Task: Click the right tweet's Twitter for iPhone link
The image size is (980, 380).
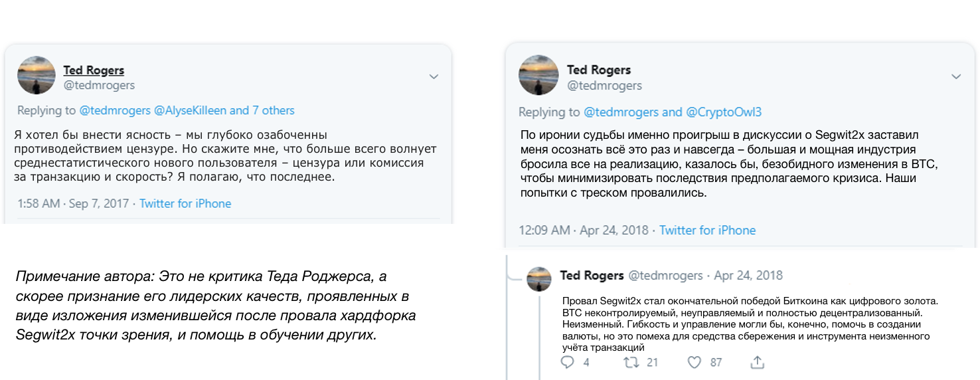Action: point(707,231)
